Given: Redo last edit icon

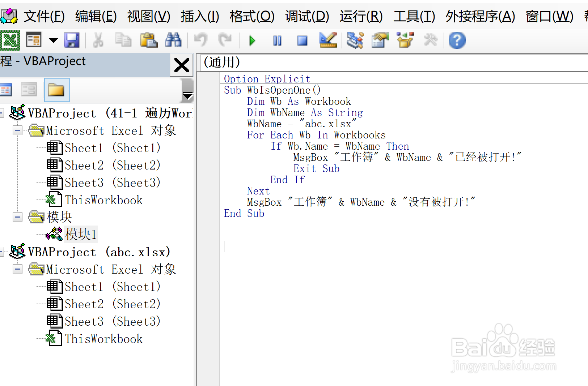Looking at the screenshot, I should tap(225, 40).
